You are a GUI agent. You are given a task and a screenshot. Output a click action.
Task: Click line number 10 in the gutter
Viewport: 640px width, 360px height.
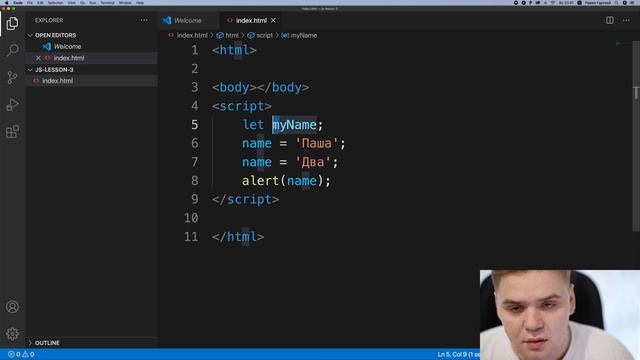click(x=191, y=218)
